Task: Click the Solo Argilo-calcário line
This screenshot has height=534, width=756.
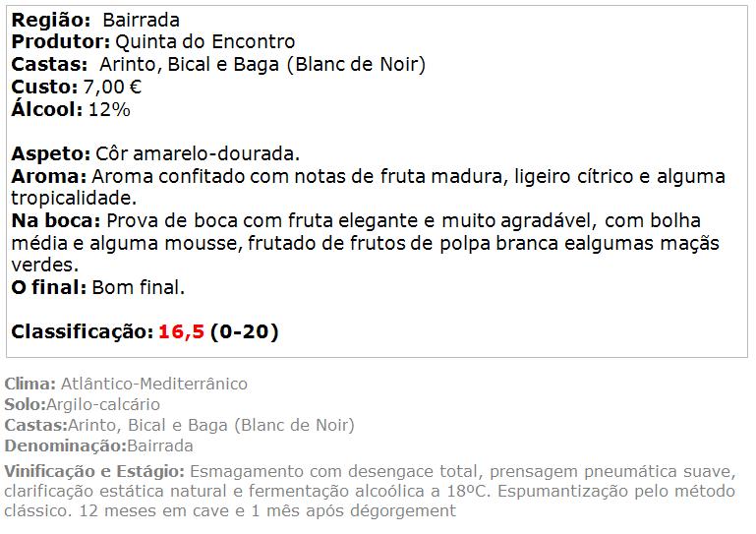Action: click(82, 404)
